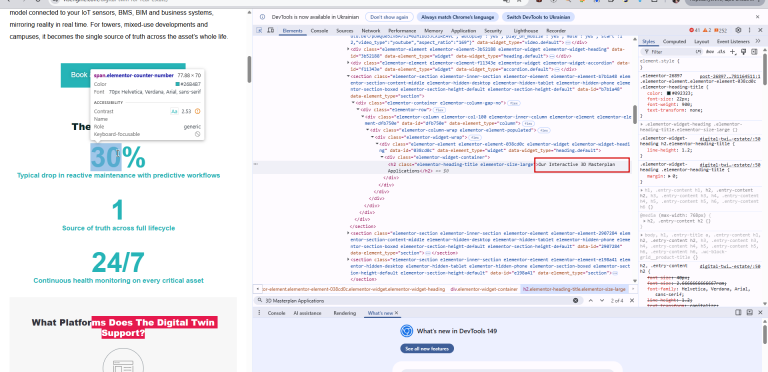This screenshot has width=768, height=372.
Task: Open the Lighthouse tab
Action: 526,31
